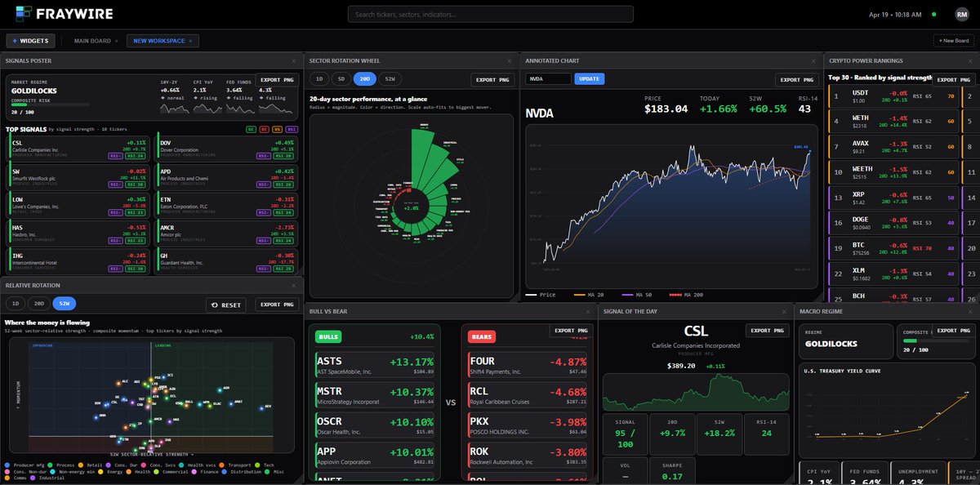Viewport: 980px width, 485px height.
Task: Select the BTC crypto ranking row
Action: 894,247
